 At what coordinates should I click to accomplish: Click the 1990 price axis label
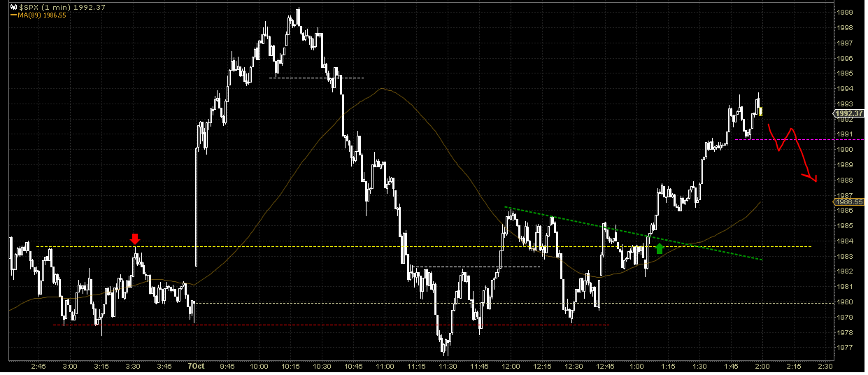pyautogui.click(x=844, y=150)
